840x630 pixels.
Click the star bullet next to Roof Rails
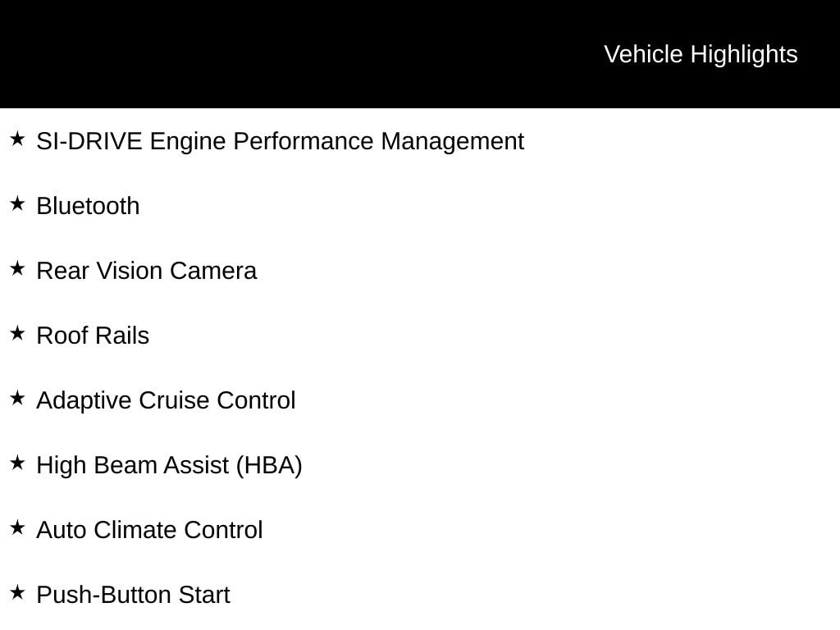click(x=17, y=334)
